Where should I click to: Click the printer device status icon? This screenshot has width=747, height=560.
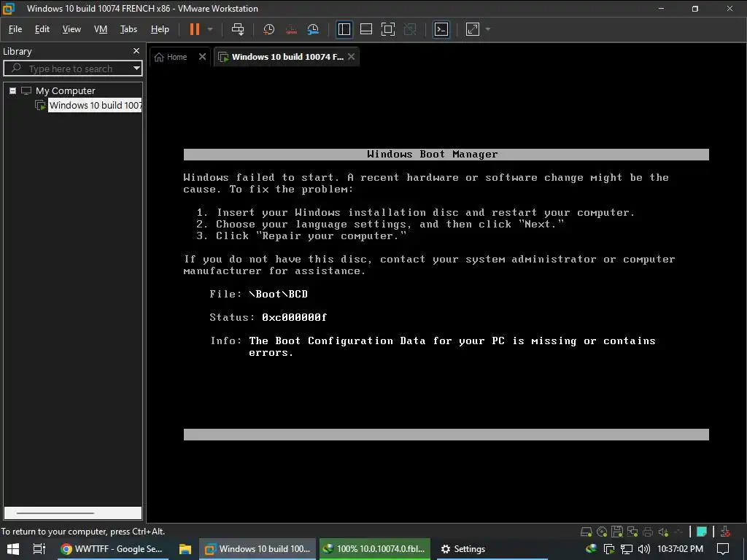(x=648, y=532)
